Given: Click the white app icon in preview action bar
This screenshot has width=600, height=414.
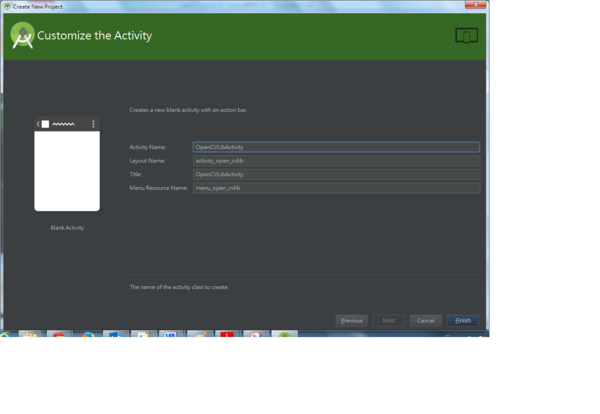Looking at the screenshot, I should (x=45, y=124).
